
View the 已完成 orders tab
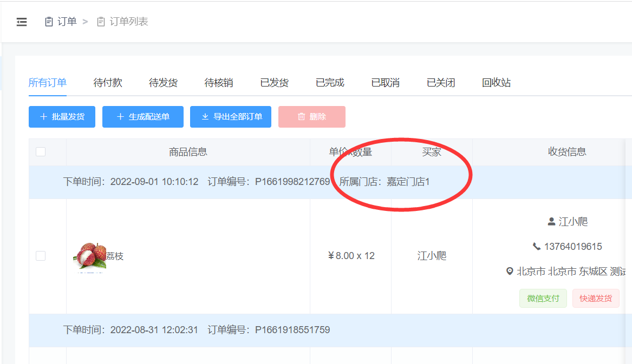[330, 83]
